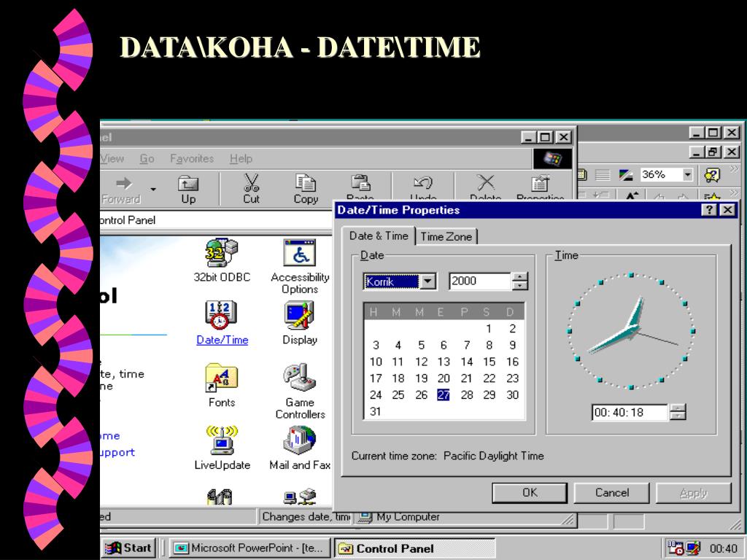This screenshot has width=747, height=560.
Task: Select day 6 in the calendar
Action: [x=444, y=345]
